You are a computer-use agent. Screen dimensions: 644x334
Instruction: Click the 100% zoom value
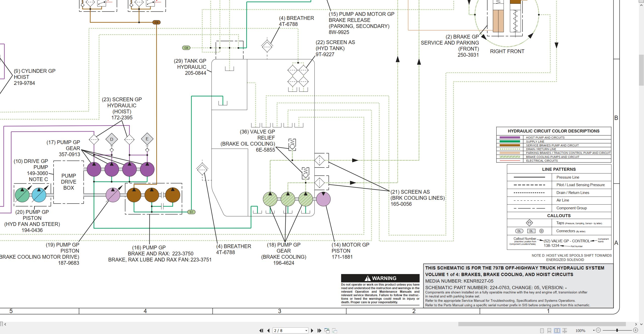(580, 330)
